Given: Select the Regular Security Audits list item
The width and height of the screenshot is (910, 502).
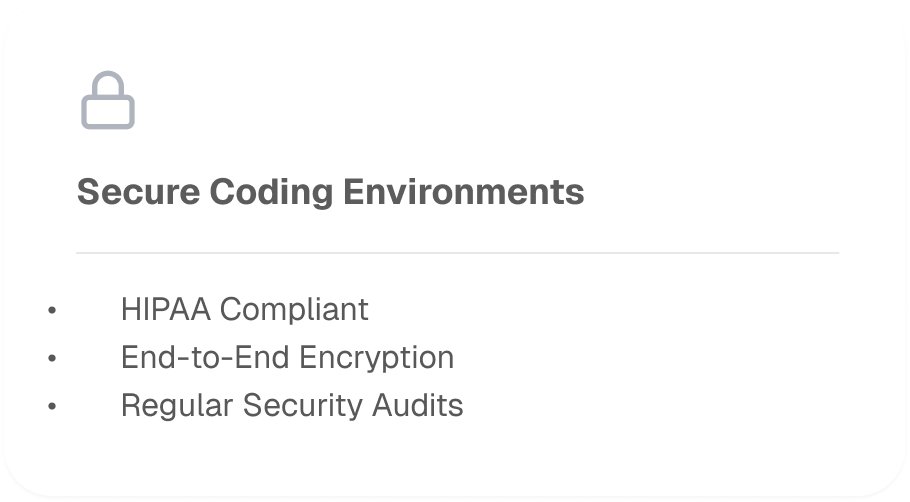Looking at the screenshot, I should 291,405.
